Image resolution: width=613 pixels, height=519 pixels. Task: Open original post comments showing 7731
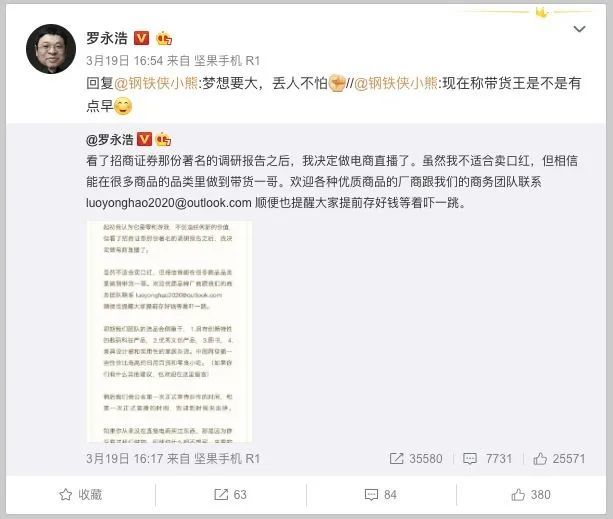(487, 458)
